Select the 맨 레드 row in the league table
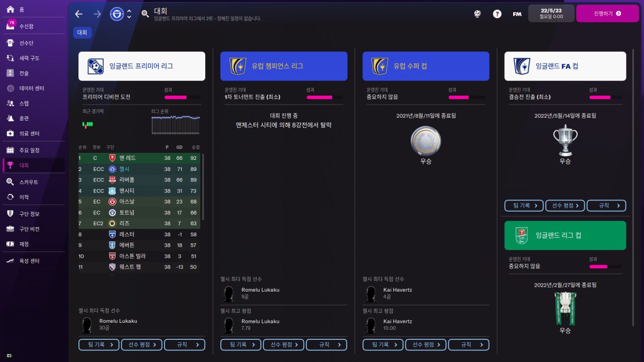The height and width of the screenshot is (362, 644). coord(139,158)
